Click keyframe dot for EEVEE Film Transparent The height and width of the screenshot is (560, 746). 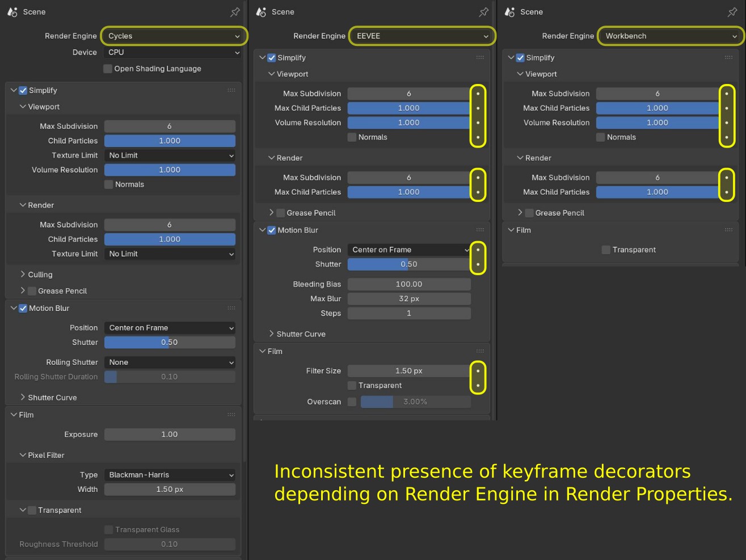478,386
